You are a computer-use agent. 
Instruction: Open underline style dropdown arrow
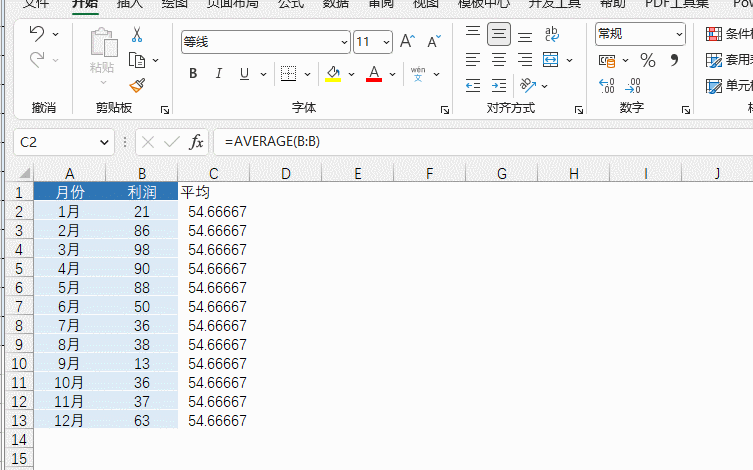[x=263, y=74]
